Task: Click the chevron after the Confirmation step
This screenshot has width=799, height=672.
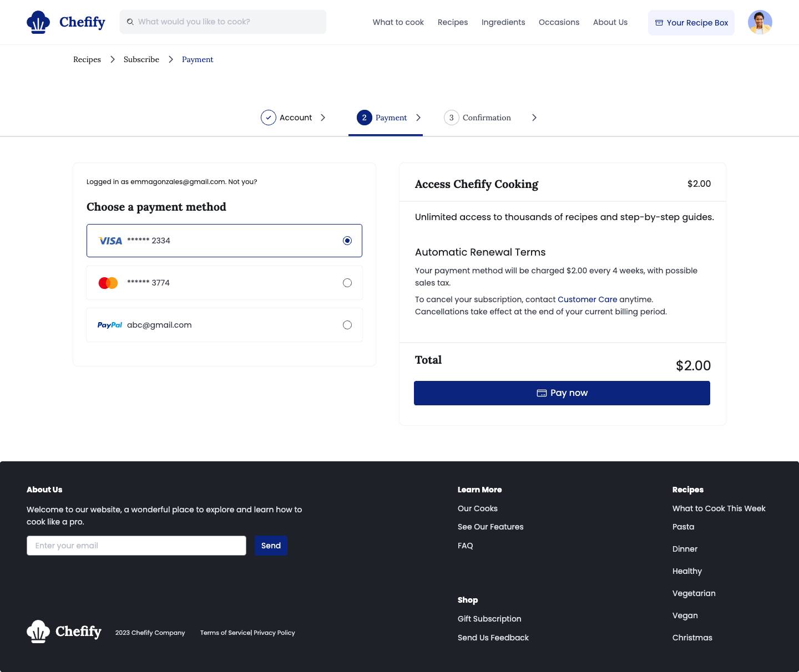Action: [534, 118]
